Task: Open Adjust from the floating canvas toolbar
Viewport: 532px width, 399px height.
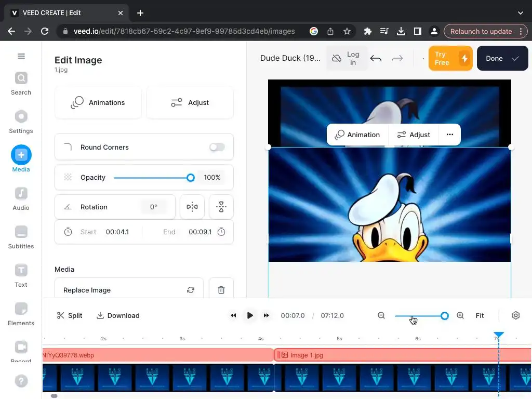Action: click(x=414, y=135)
